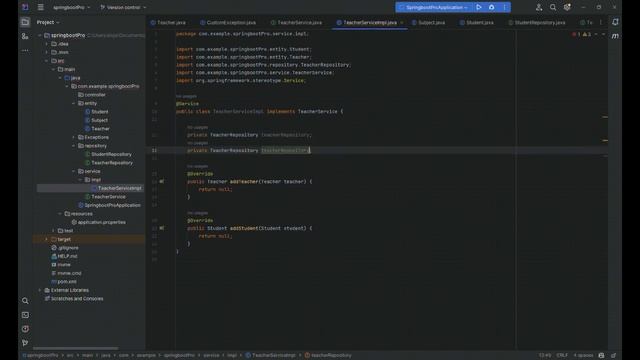Expand the .idea folder
Viewport: 640px width, 360px height.
point(47,44)
